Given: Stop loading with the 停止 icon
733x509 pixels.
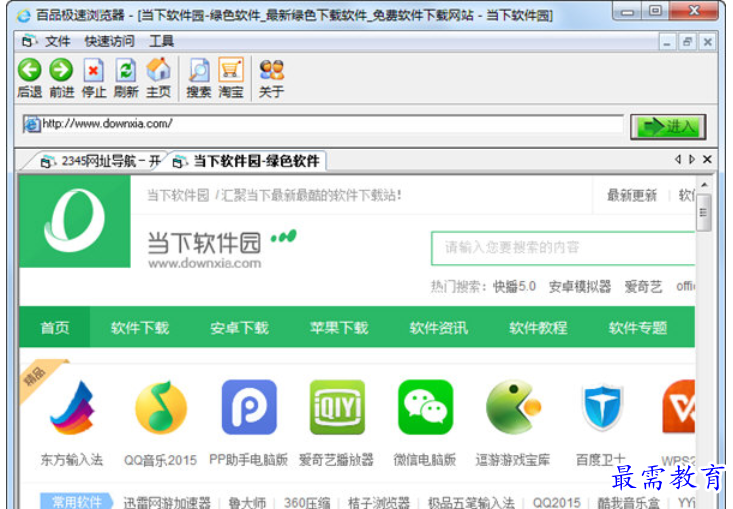Looking at the screenshot, I should coord(93,70).
